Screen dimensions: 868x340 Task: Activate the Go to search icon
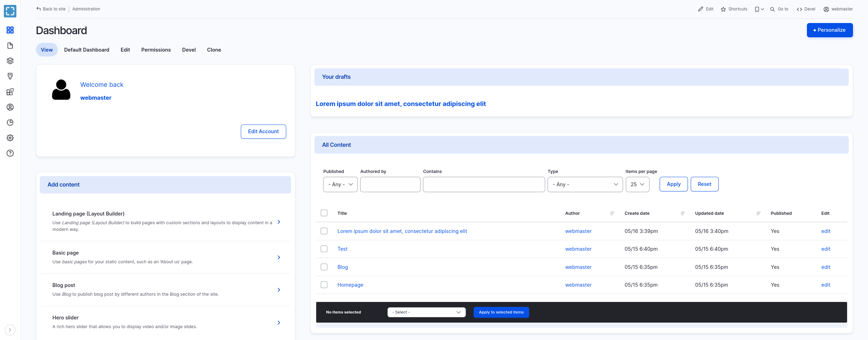[x=772, y=9]
